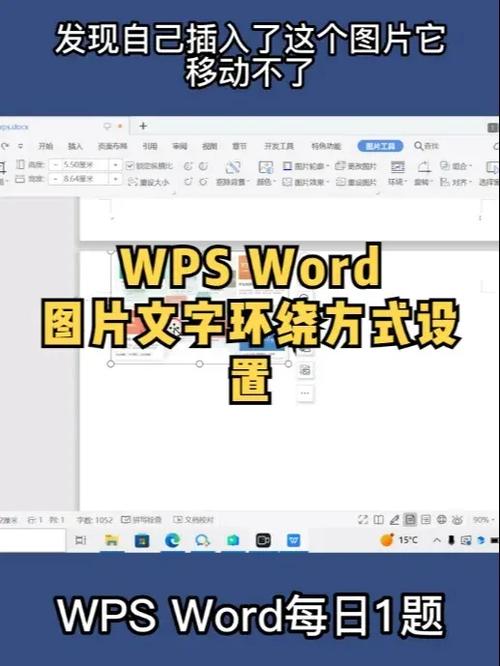Open the screen recorder taskbar icon

click(263, 540)
